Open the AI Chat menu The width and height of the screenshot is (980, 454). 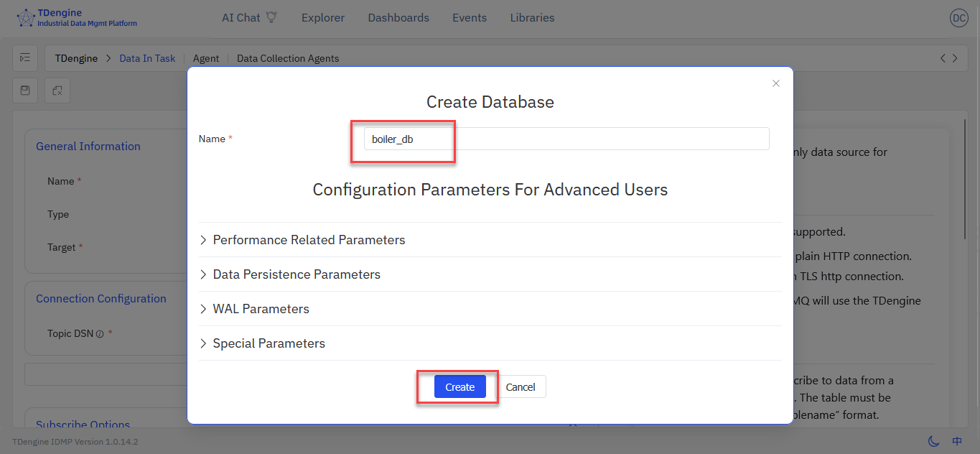pyautogui.click(x=248, y=18)
